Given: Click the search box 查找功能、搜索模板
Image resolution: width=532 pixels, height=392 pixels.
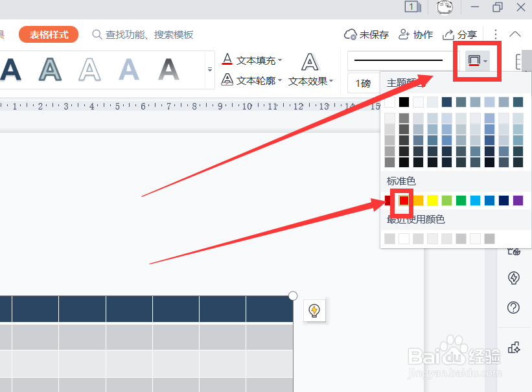Looking at the screenshot, I should 143,34.
